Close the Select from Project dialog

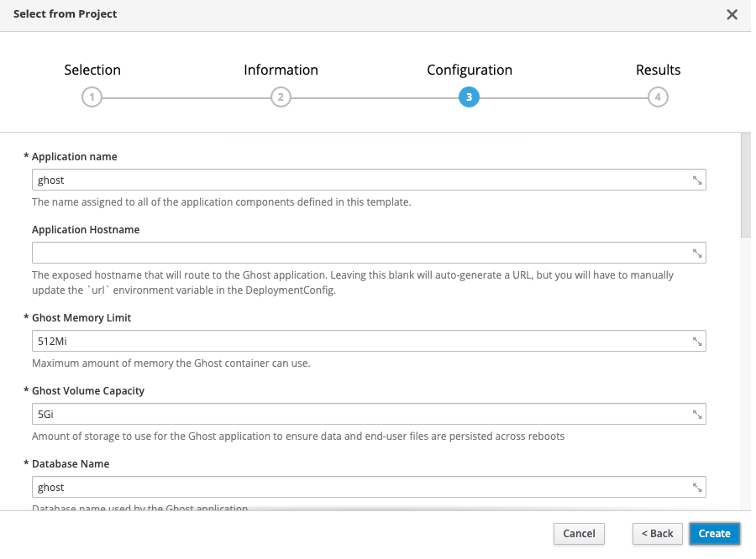732,14
